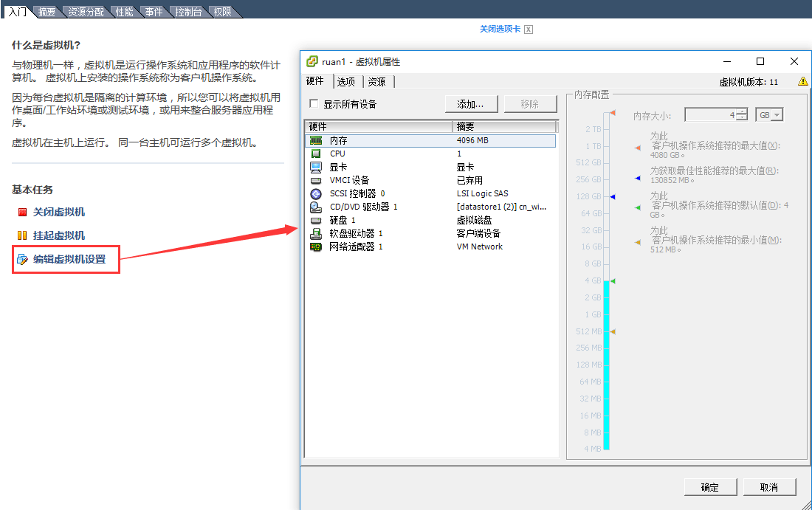Screen dimensions: 812x510
Task: Select the network adapter 1 icon
Action: (316, 247)
